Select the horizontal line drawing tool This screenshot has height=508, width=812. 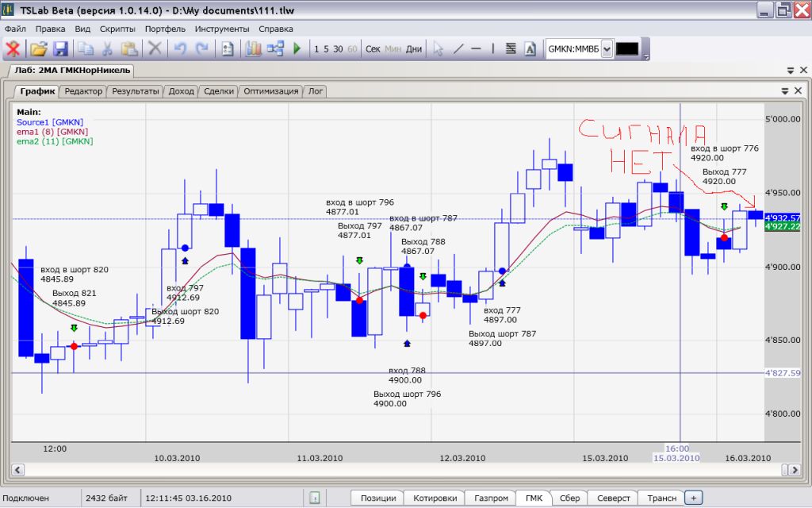(476, 49)
